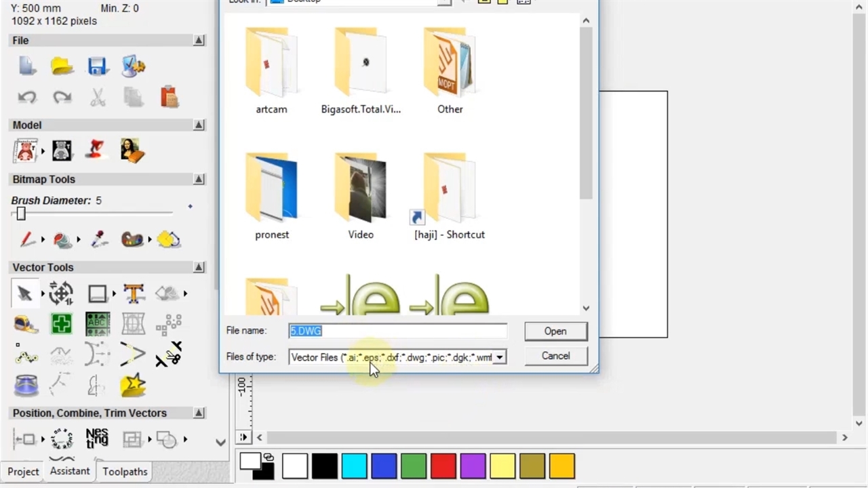
Task: Select the Create Vector Text tool
Action: (x=134, y=293)
